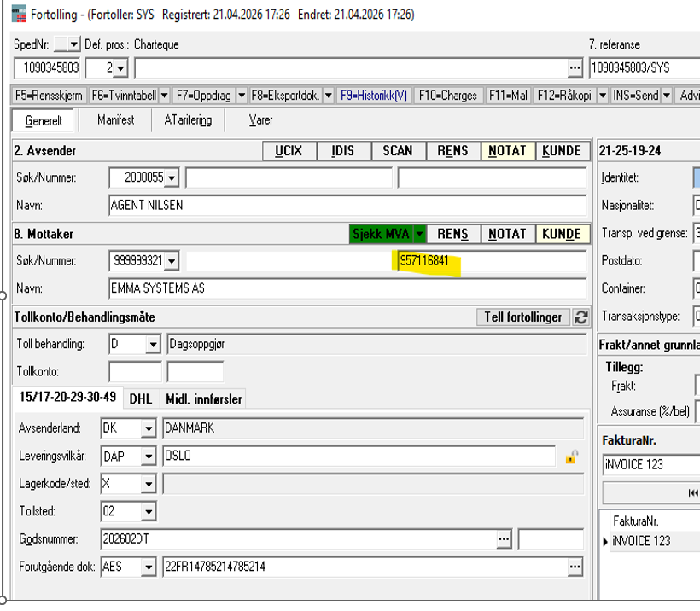Click the first-record navigation arrow under FakturaNr

pos(692,493)
